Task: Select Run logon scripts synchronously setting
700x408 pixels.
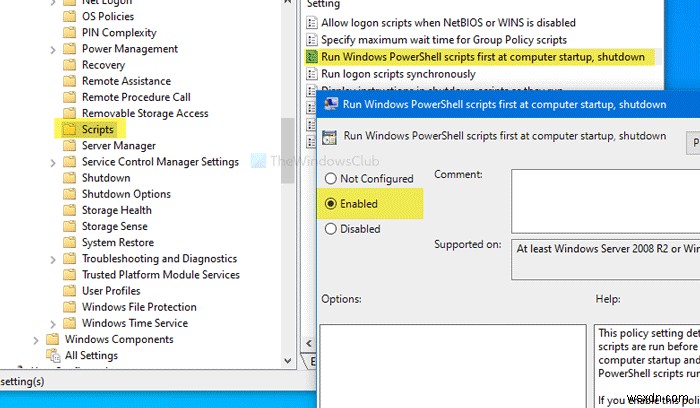Action: pos(398,74)
